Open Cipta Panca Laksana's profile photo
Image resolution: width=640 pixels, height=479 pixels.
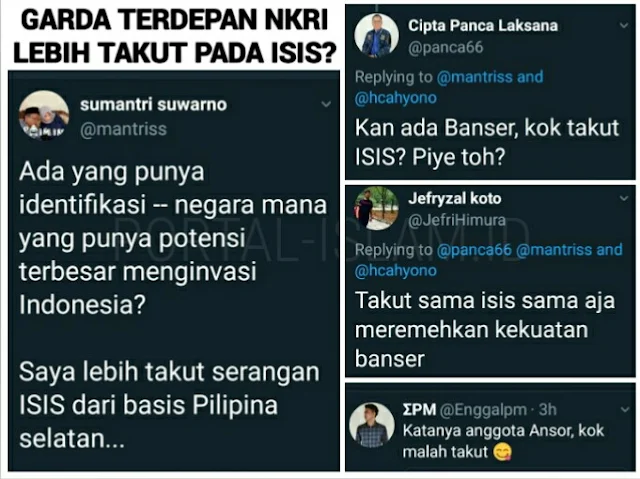pyautogui.click(x=376, y=35)
